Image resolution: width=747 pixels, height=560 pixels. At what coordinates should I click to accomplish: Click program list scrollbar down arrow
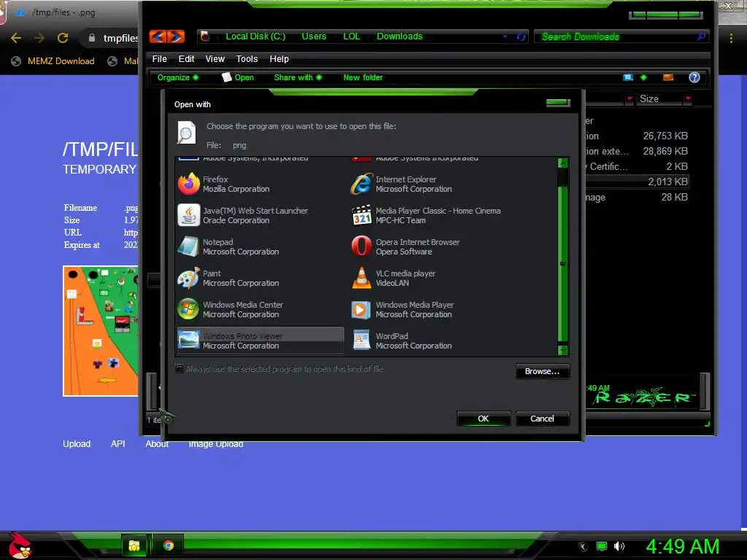pyautogui.click(x=562, y=351)
